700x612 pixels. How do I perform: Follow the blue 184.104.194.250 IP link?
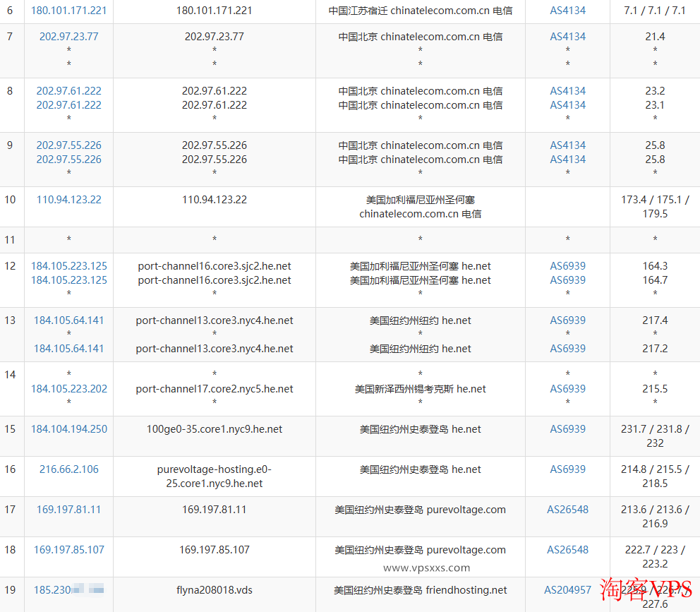click(x=68, y=429)
